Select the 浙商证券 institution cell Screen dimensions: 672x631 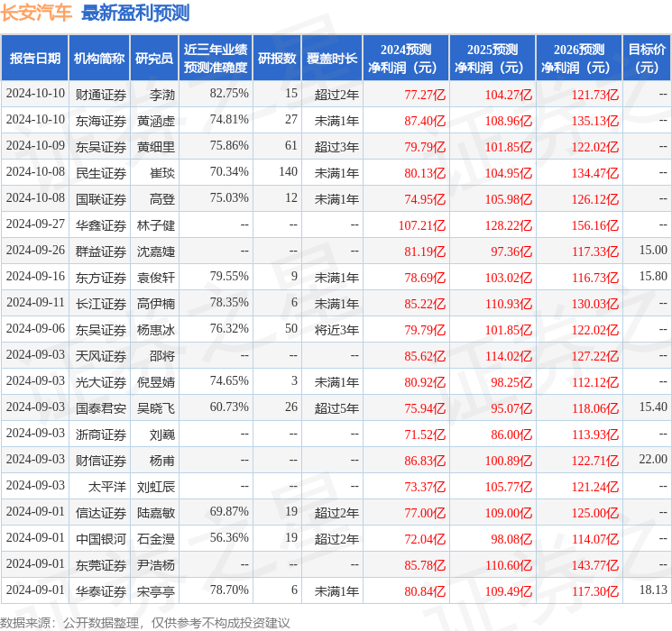pyautogui.click(x=101, y=434)
